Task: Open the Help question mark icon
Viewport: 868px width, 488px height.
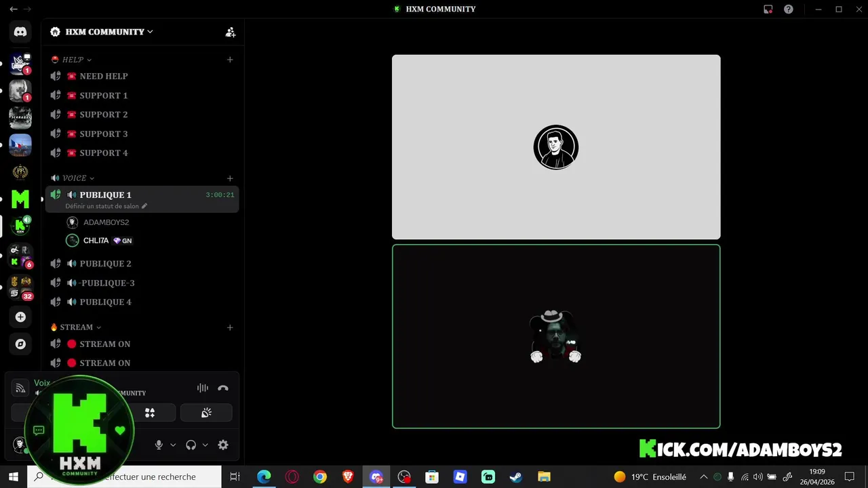Action: tap(789, 9)
